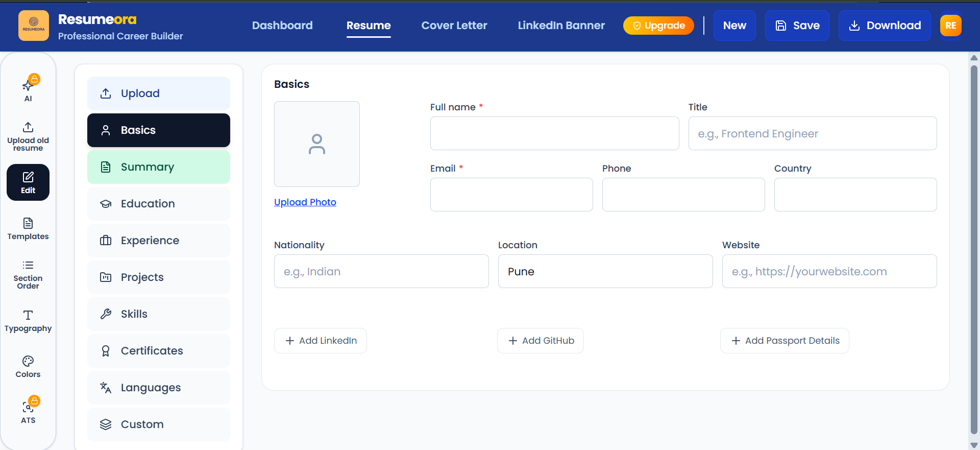Open Section Order sidebar tool

pos(28,275)
